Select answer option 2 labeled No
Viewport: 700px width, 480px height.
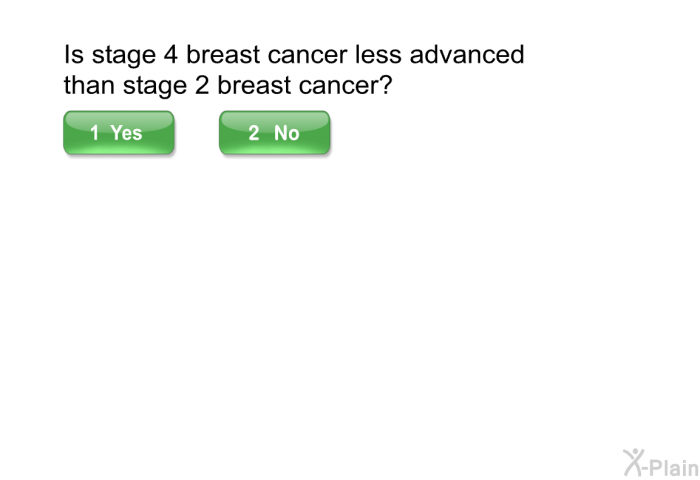click(x=274, y=132)
